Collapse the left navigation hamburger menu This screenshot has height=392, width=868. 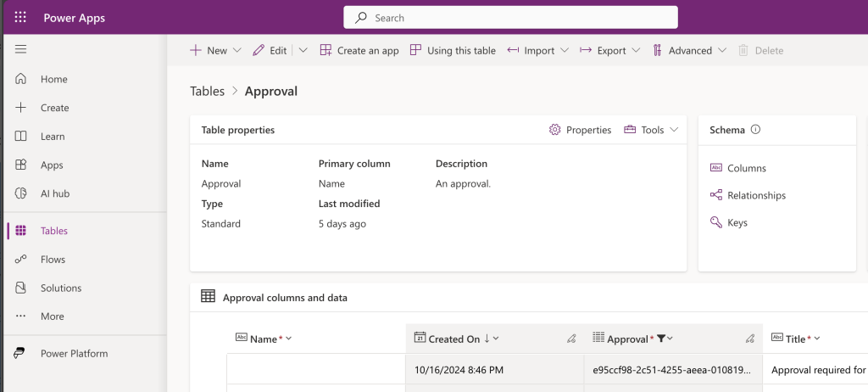pyautogui.click(x=20, y=49)
